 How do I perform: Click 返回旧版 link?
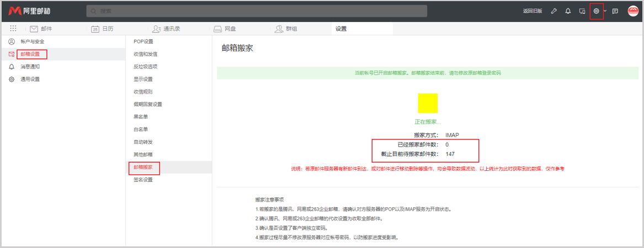(x=532, y=11)
